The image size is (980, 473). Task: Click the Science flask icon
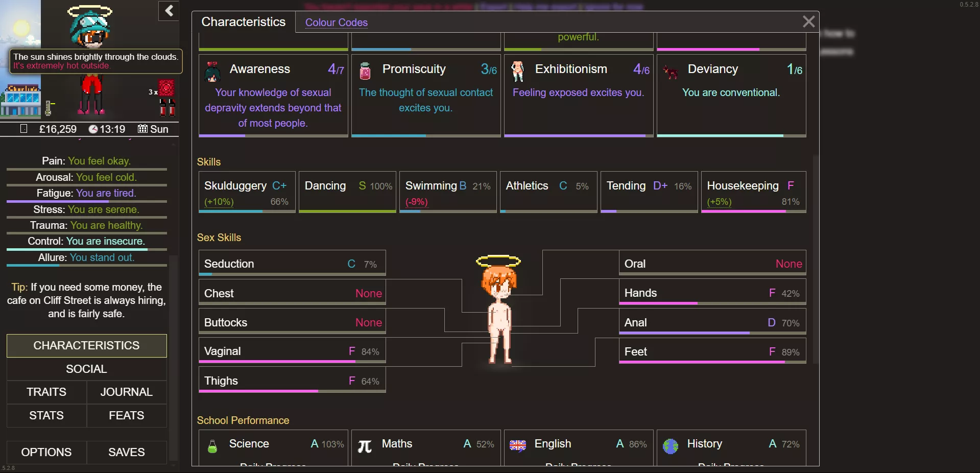point(212,446)
